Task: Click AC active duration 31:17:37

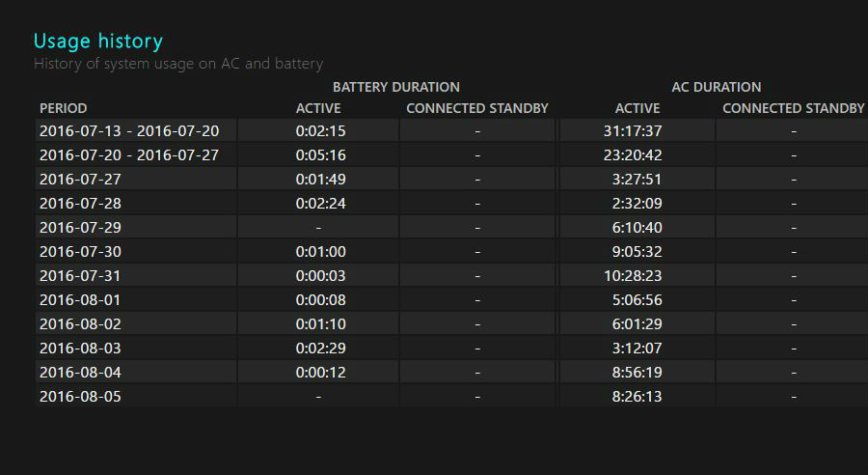Action: tap(633, 130)
